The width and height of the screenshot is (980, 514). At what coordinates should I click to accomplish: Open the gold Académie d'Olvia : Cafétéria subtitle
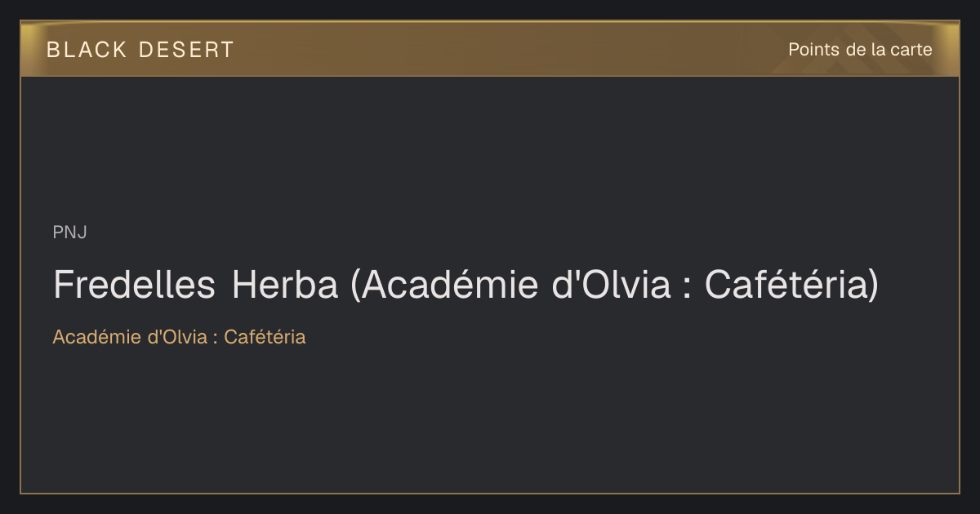[179, 337]
